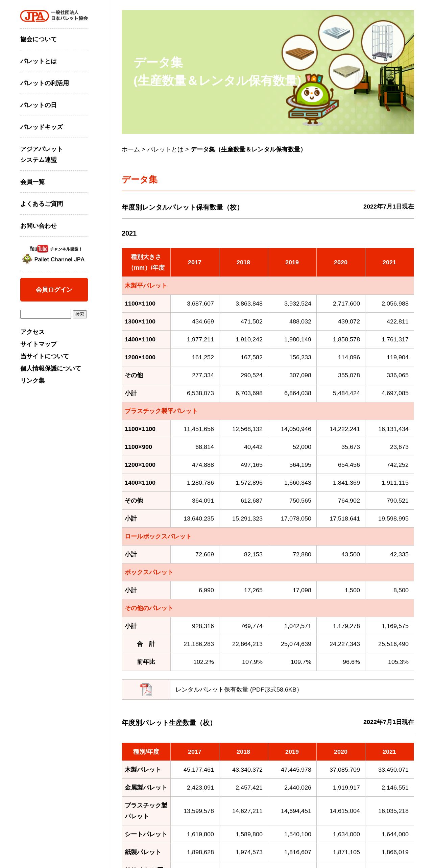Click the value 2,056,988 cell
This screenshot has height=868, width=434.
click(x=389, y=304)
